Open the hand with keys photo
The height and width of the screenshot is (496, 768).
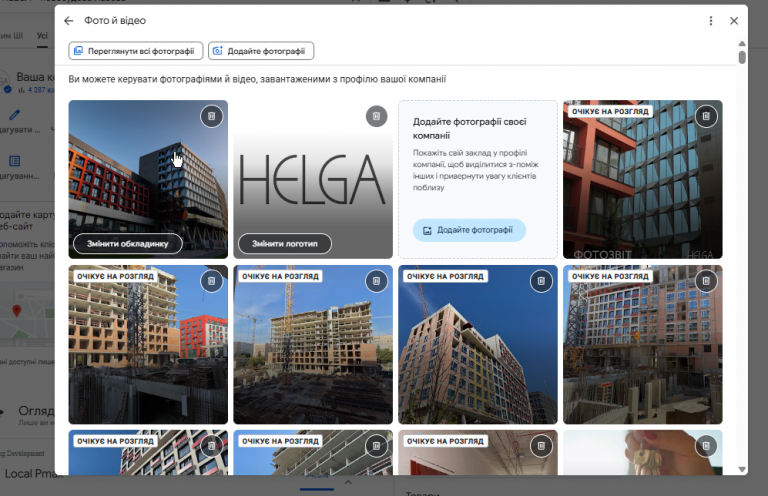tap(643, 452)
